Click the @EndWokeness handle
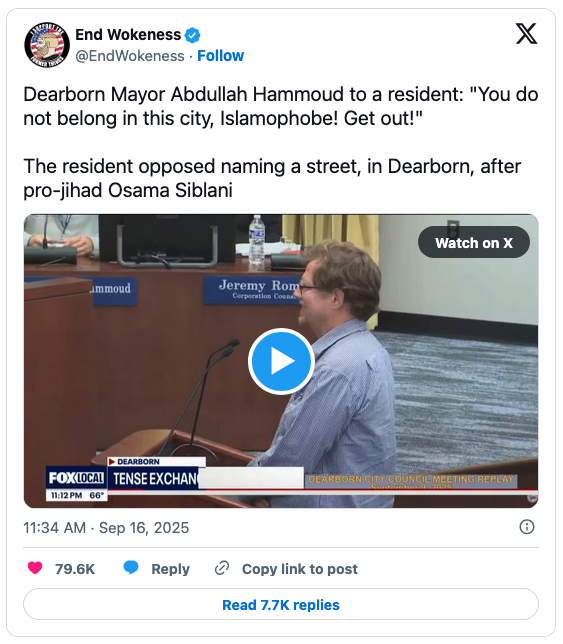This screenshot has height=644, width=563. tap(130, 56)
